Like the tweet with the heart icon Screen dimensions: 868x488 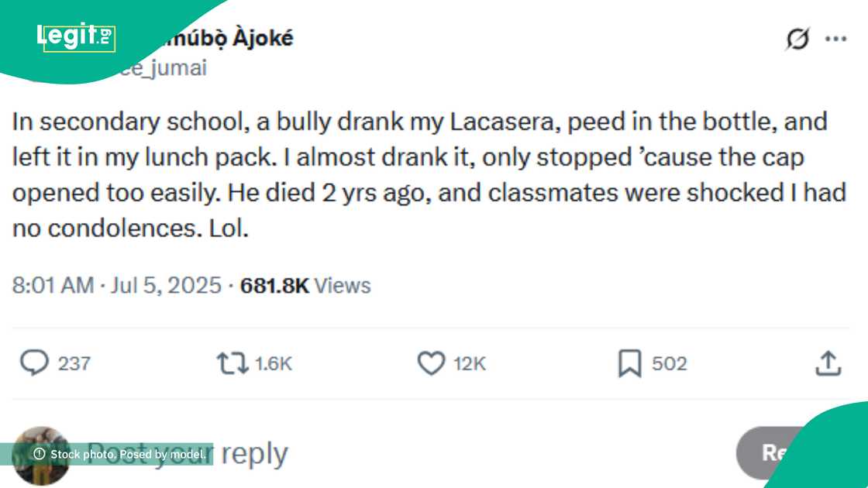(x=431, y=363)
